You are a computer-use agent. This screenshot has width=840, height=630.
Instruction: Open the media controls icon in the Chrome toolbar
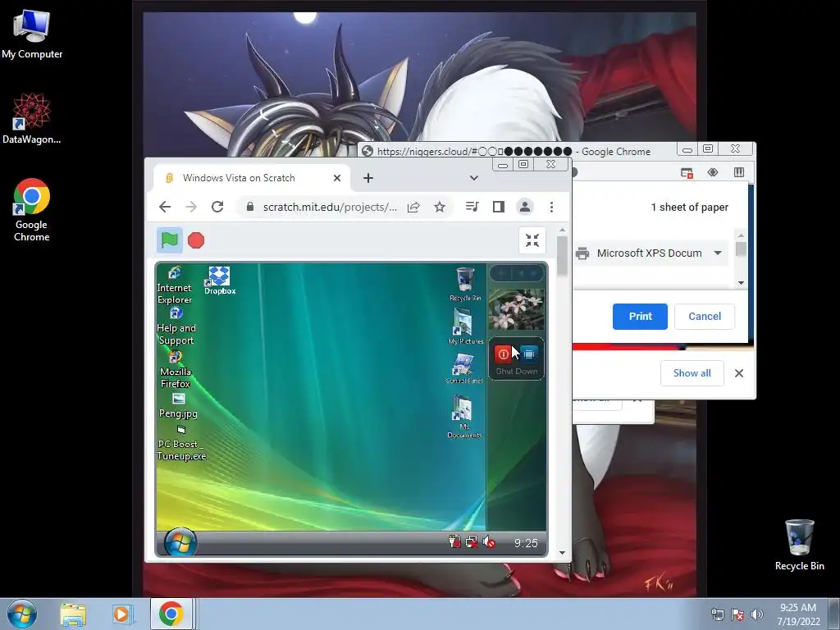pyautogui.click(x=472, y=206)
